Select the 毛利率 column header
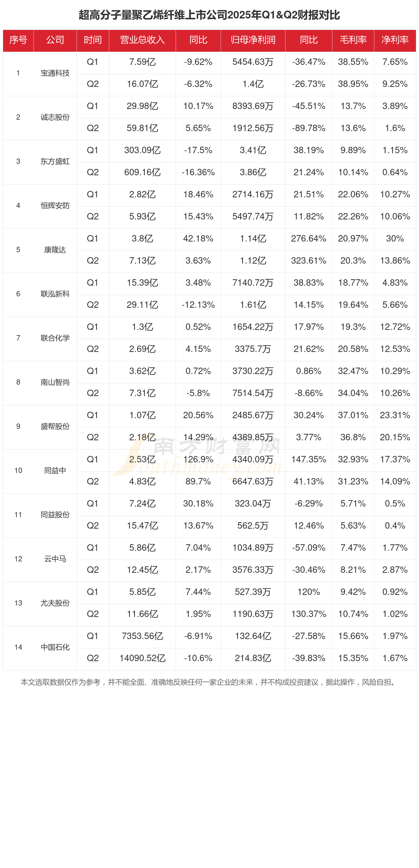 [x=353, y=40]
